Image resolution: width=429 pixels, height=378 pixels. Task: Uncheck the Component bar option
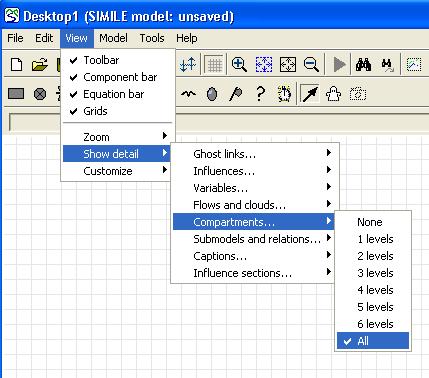[119, 77]
